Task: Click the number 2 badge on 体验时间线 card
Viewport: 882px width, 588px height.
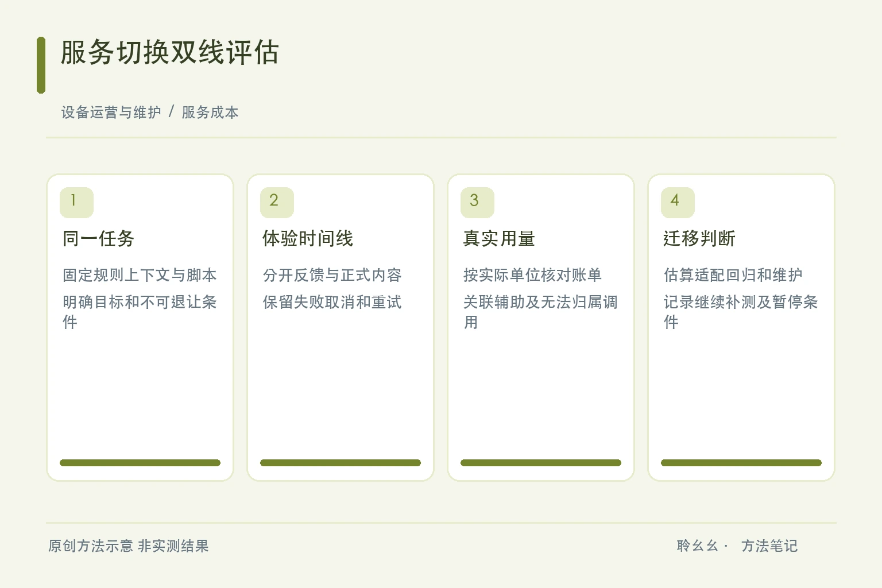Action: click(x=277, y=203)
